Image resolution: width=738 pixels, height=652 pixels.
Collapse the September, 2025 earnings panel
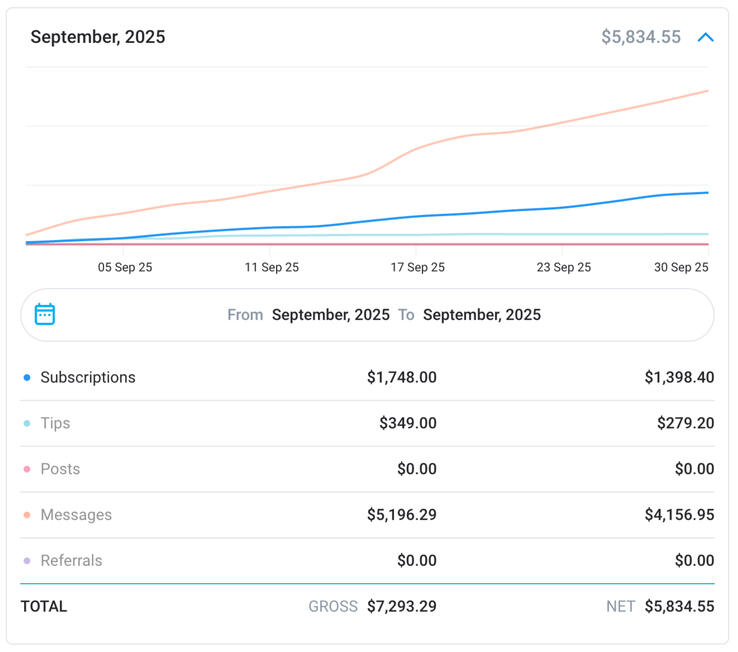pyautogui.click(x=705, y=38)
